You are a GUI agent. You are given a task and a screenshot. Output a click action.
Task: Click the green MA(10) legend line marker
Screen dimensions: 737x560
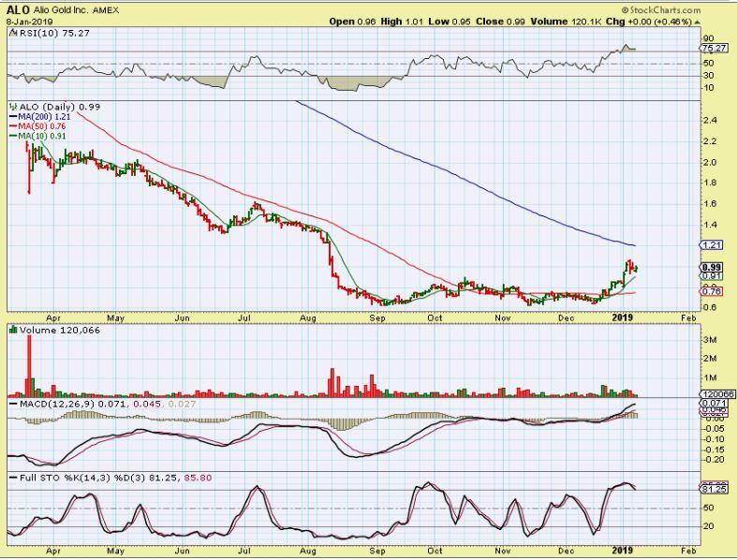pyautogui.click(x=13, y=137)
